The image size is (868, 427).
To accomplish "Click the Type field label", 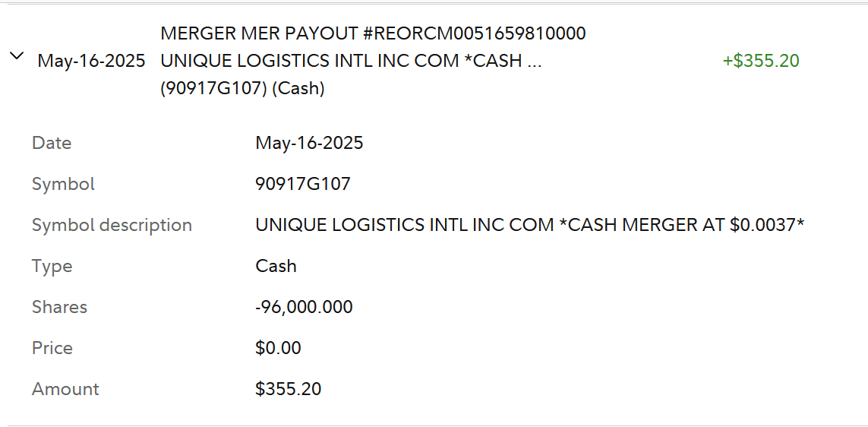I will 52,266.
